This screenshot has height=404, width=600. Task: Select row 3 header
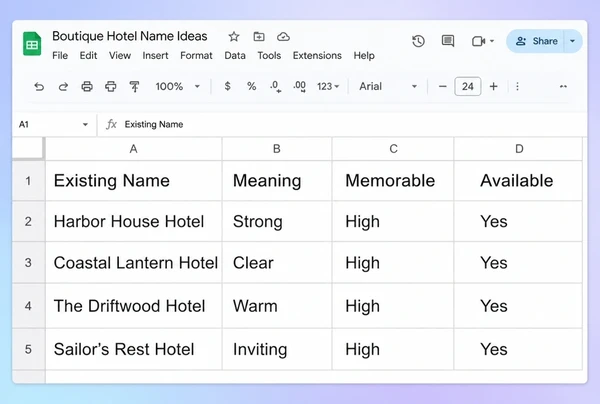pos(28,263)
